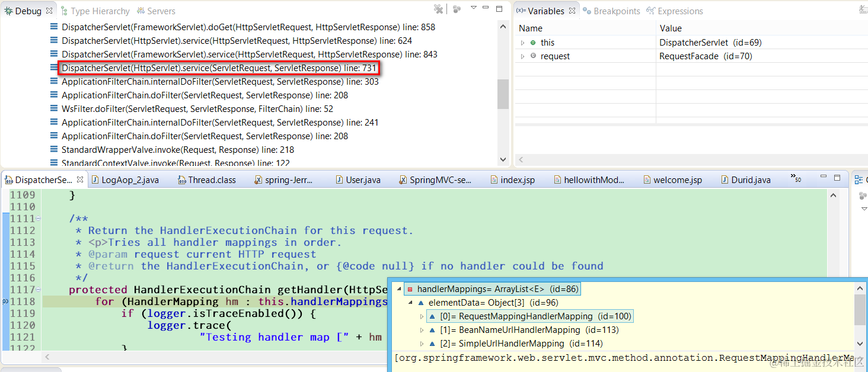The width and height of the screenshot is (868, 372).
Task: Collapse handlerMappings node in hover popup
Action: [398, 289]
